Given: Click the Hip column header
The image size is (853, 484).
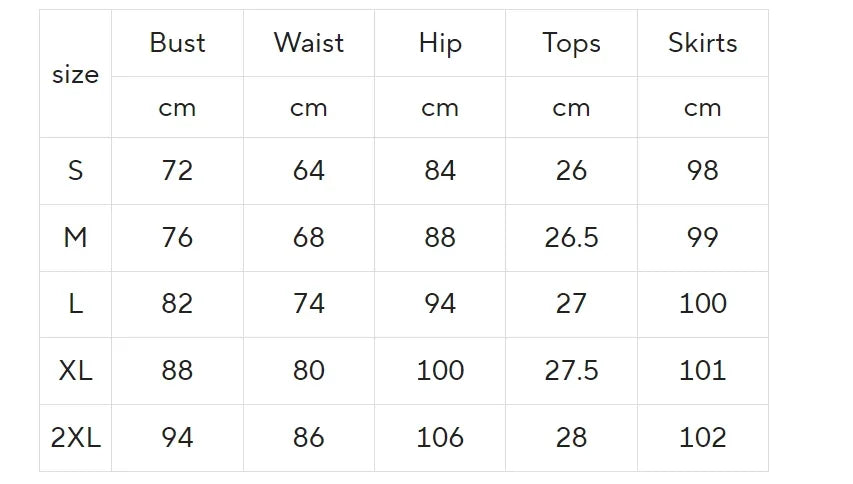Looking at the screenshot, I should [x=440, y=43].
